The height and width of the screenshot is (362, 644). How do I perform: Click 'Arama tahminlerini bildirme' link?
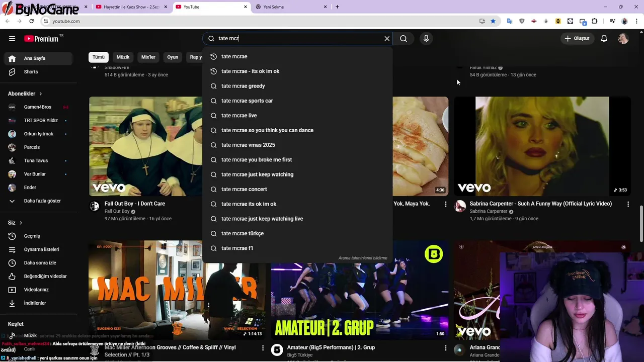(x=363, y=258)
